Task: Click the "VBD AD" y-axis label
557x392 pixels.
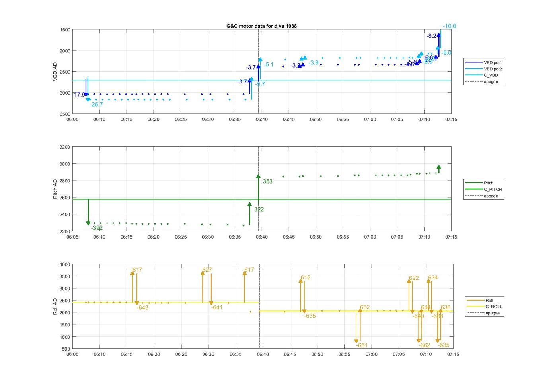Action: pos(55,72)
